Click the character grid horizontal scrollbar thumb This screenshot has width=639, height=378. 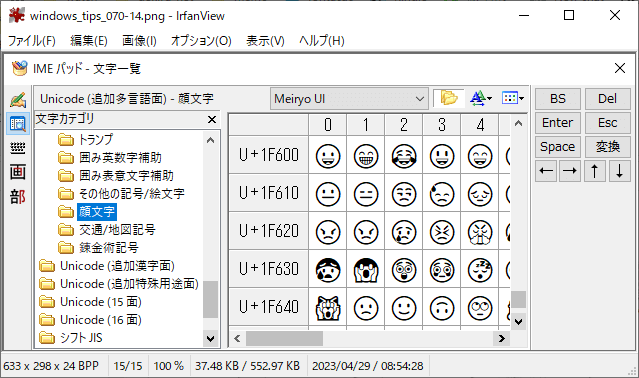click(284, 338)
